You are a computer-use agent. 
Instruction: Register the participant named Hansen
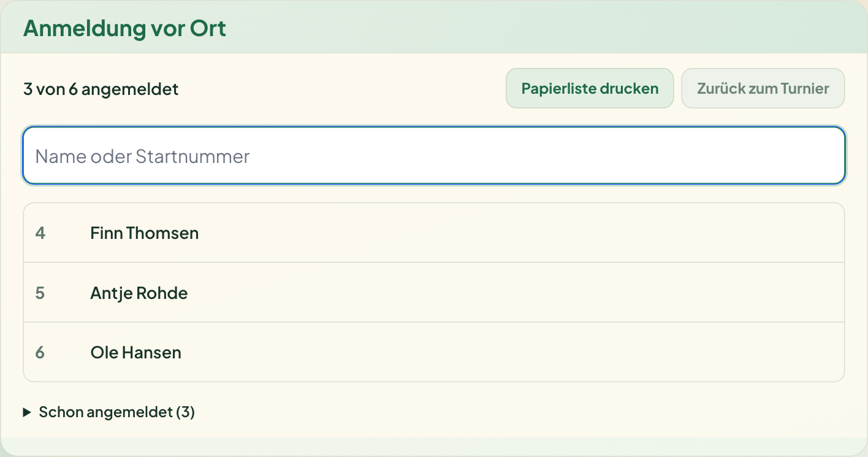434,352
